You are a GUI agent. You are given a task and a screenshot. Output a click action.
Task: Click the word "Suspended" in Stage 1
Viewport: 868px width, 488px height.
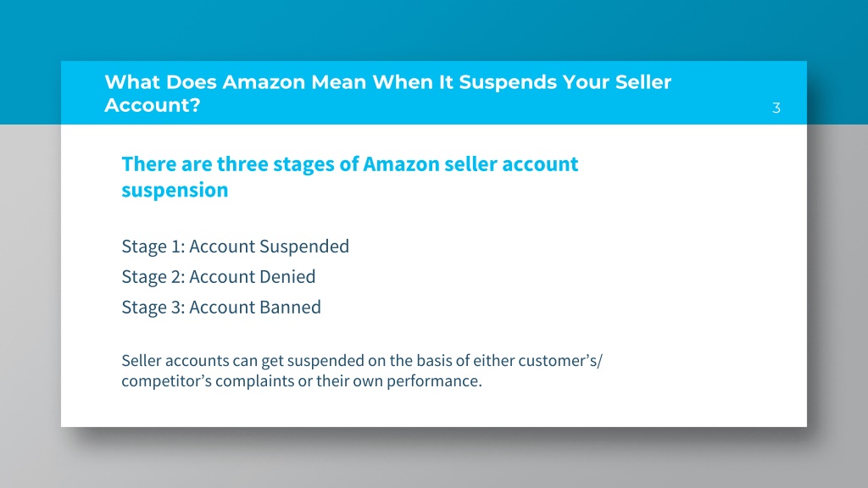pyautogui.click(x=304, y=247)
